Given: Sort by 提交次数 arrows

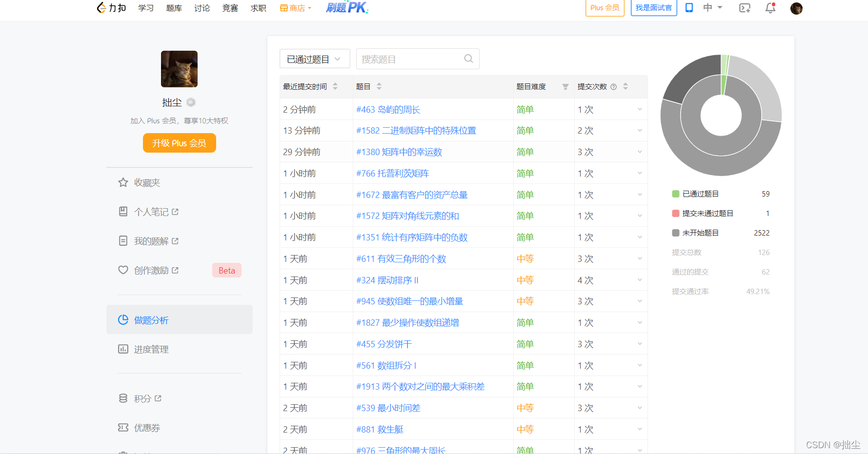Looking at the screenshot, I should tap(626, 86).
